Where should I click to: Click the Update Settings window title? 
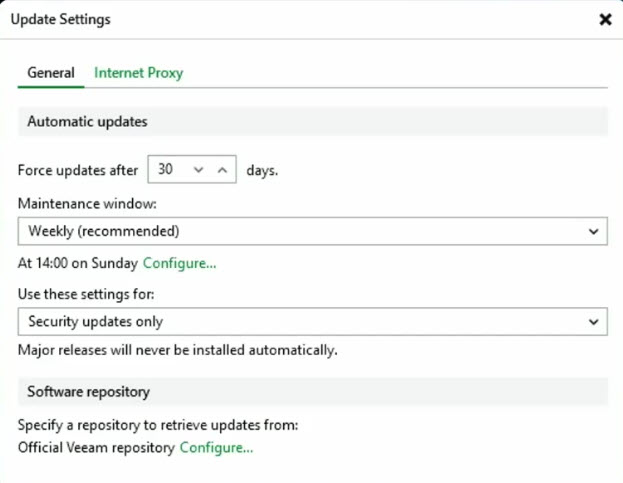(x=61, y=19)
